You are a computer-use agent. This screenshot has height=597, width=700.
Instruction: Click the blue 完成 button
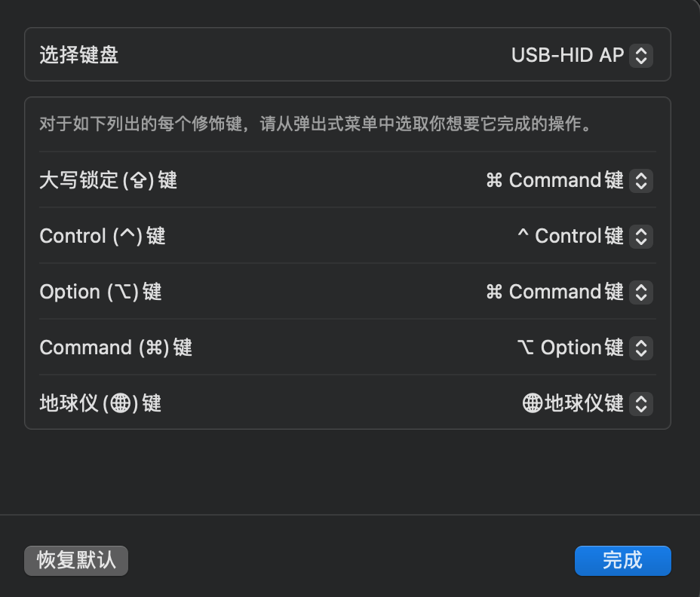tap(622, 560)
